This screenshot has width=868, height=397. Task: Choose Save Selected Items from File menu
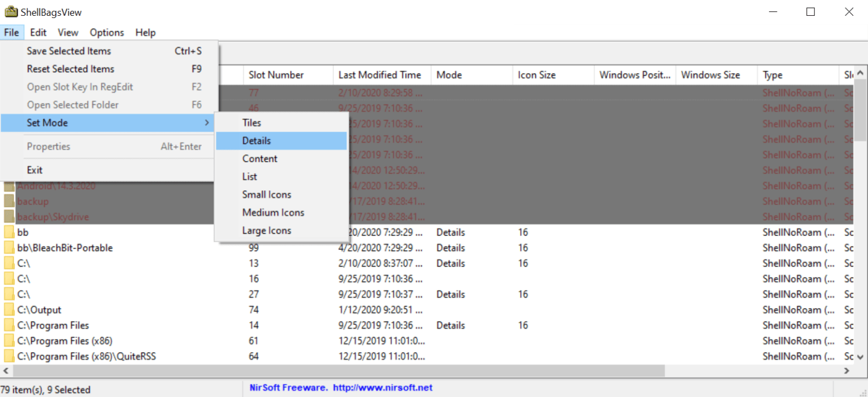[68, 51]
